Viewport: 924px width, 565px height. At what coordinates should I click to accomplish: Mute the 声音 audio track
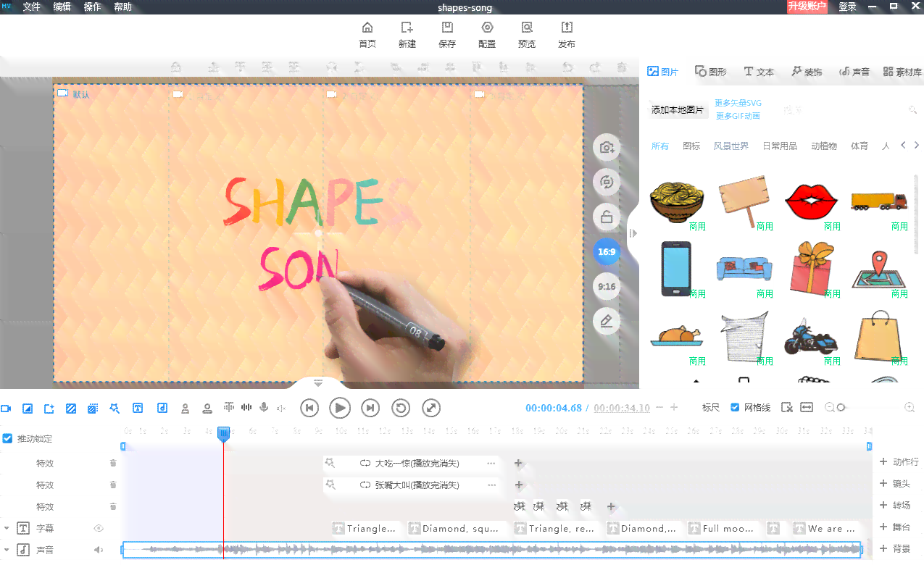99,551
